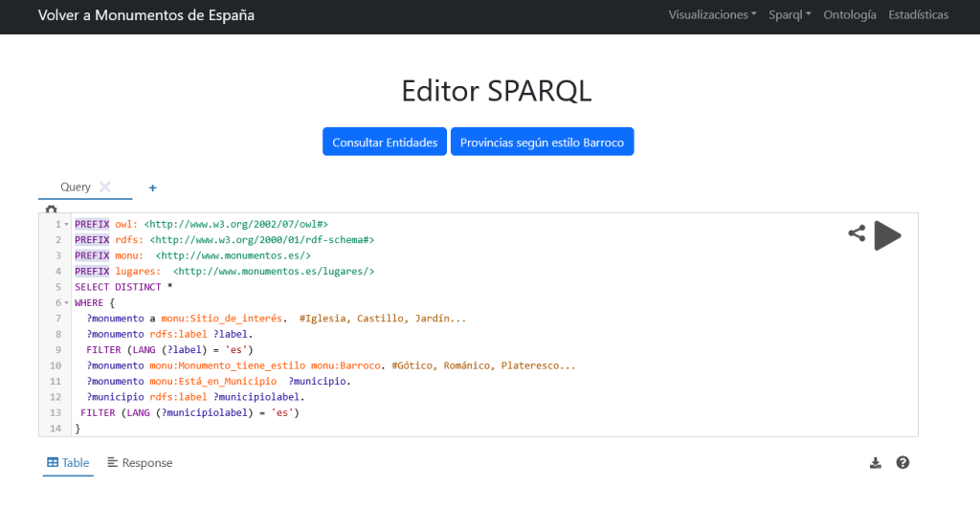This screenshot has width=980, height=508.
Task: Click Volver a Monumentos de España
Action: [146, 16]
